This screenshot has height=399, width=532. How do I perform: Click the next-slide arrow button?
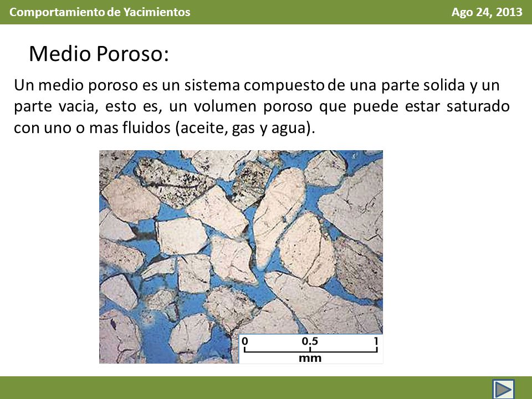coord(504,389)
